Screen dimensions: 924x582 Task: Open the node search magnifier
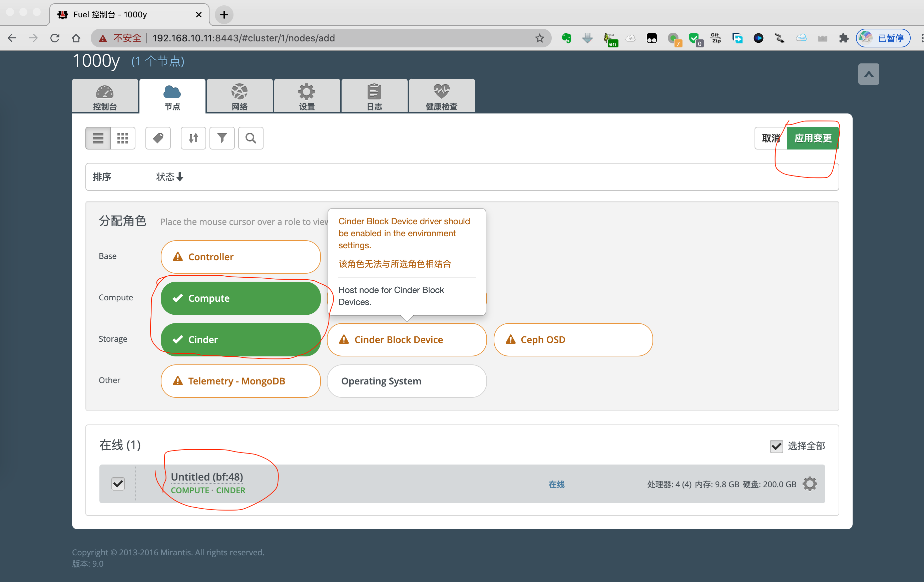[251, 138]
